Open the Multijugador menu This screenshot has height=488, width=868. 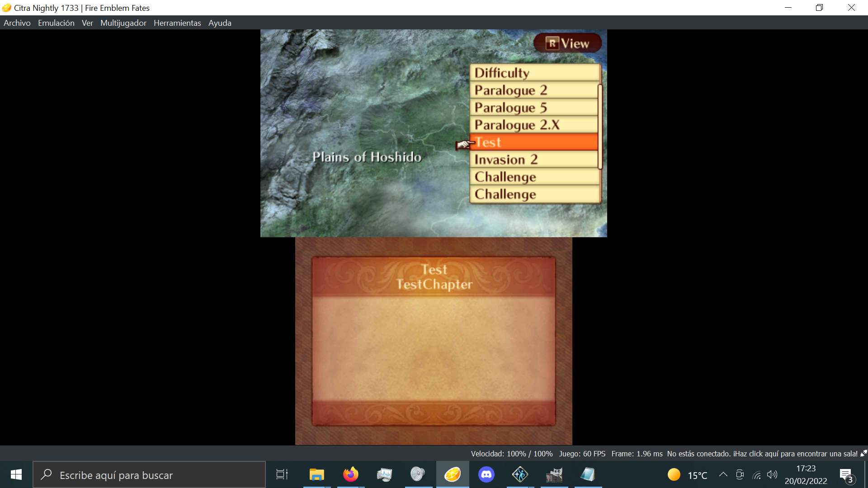123,23
